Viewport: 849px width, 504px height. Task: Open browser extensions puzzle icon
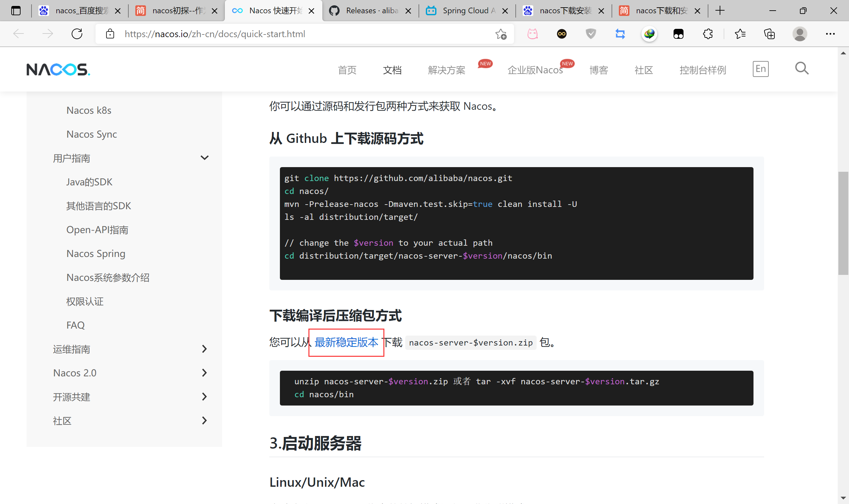click(x=708, y=34)
